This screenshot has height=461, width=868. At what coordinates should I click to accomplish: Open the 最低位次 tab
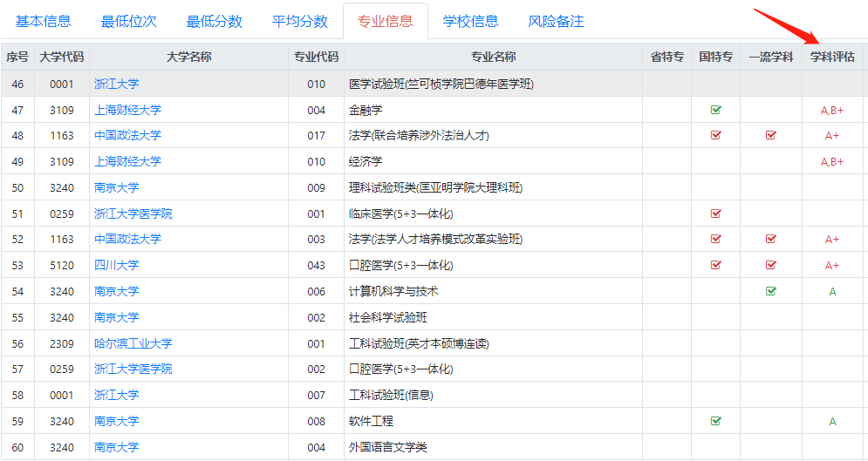click(128, 22)
